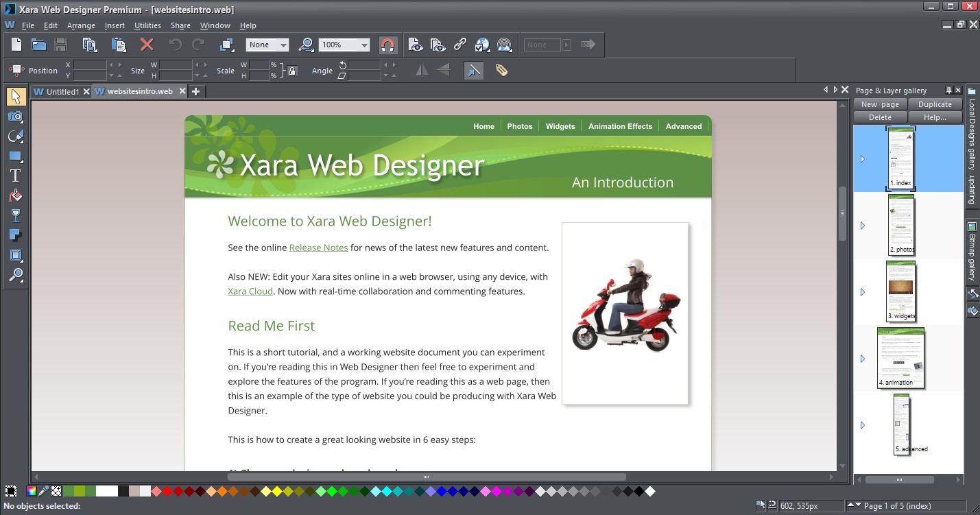980x515 pixels.
Task: Open the Link chain icon
Action: pyautogui.click(x=460, y=45)
